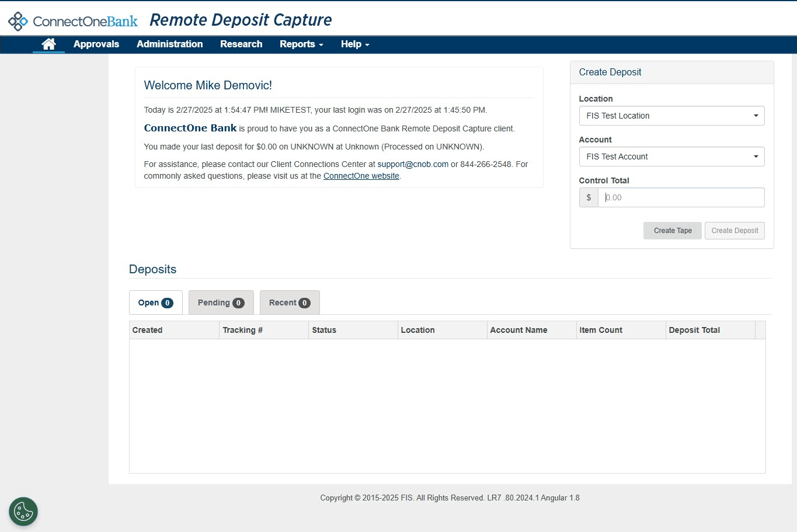Go to the Home icon in navbar
Image resolution: width=797 pixels, height=532 pixels.
tap(48, 44)
